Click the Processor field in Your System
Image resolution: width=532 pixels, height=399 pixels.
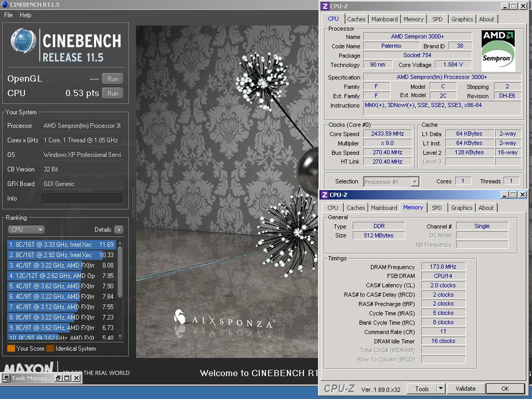pyautogui.click(x=82, y=126)
